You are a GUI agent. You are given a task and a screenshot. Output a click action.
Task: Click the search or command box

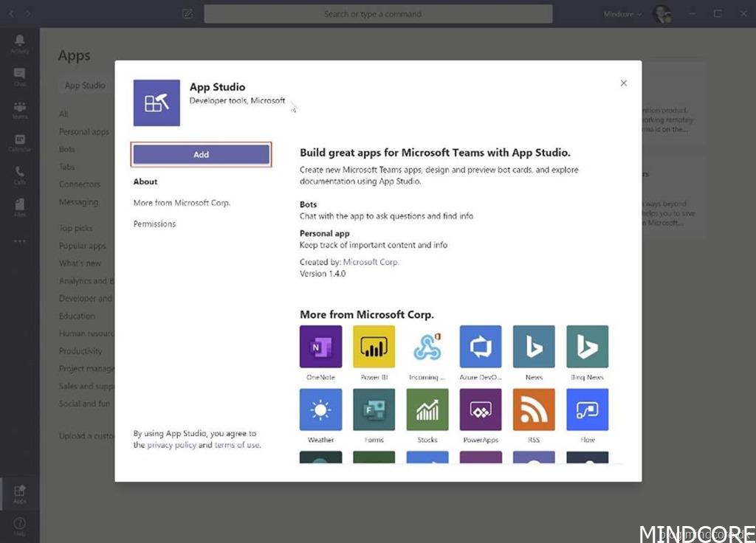pyautogui.click(x=378, y=14)
